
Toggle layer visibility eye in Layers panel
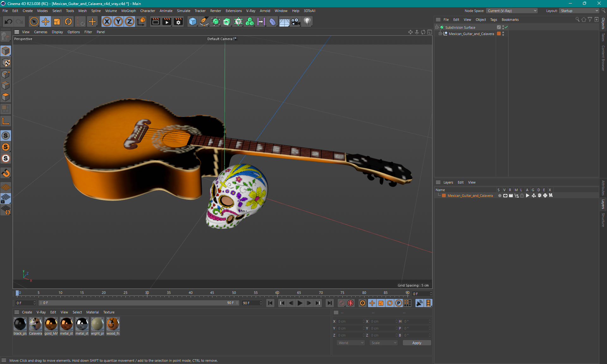(505, 196)
